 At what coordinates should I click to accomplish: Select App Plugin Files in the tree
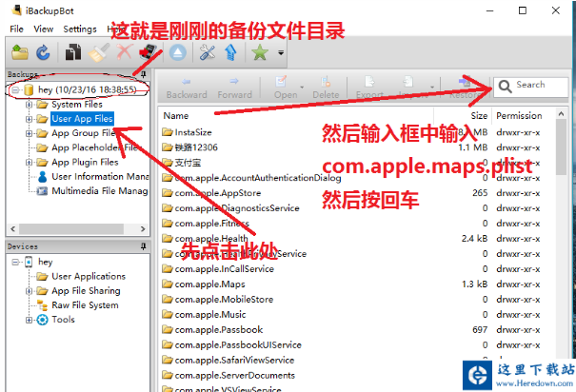[x=85, y=162]
